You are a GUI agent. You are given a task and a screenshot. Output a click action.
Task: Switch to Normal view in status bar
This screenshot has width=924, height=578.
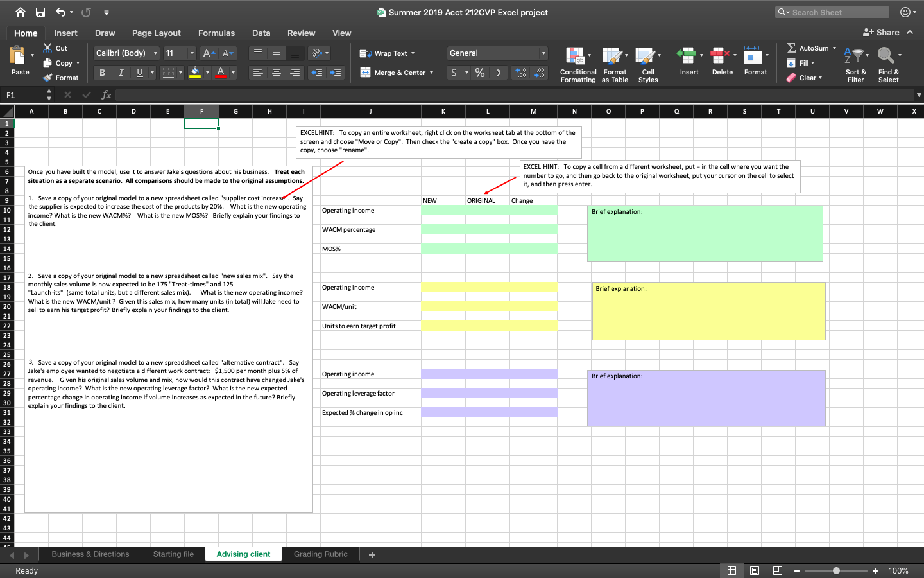coord(732,571)
